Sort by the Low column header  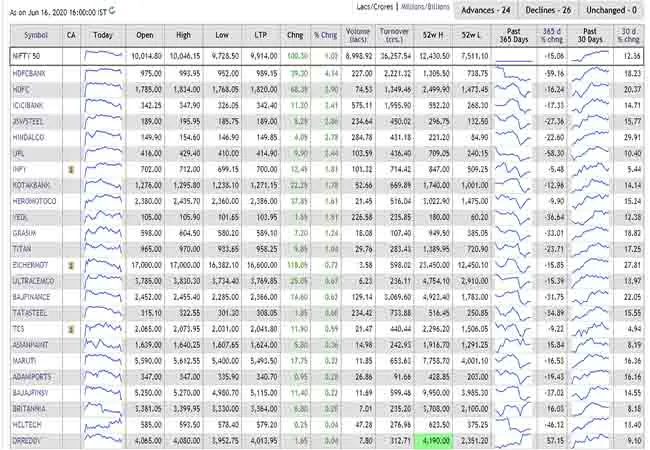click(222, 35)
